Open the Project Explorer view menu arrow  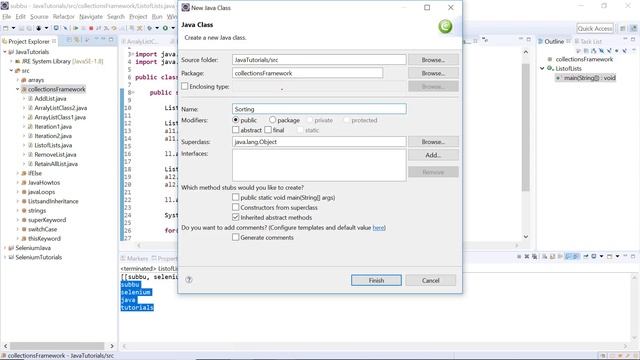pos(87,40)
